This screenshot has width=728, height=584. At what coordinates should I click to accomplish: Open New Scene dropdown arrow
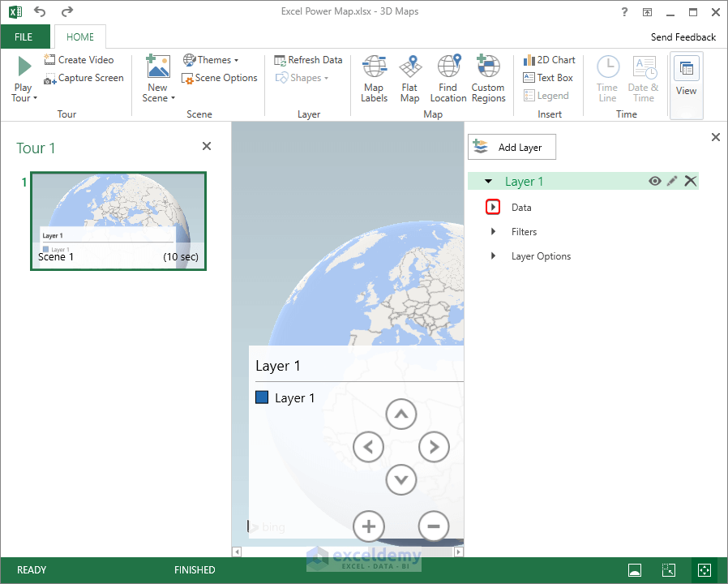point(173,98)
